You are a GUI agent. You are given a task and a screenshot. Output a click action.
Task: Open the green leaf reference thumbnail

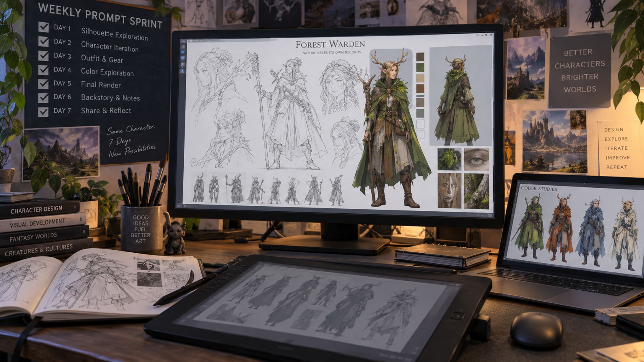[x=449, y=159]
